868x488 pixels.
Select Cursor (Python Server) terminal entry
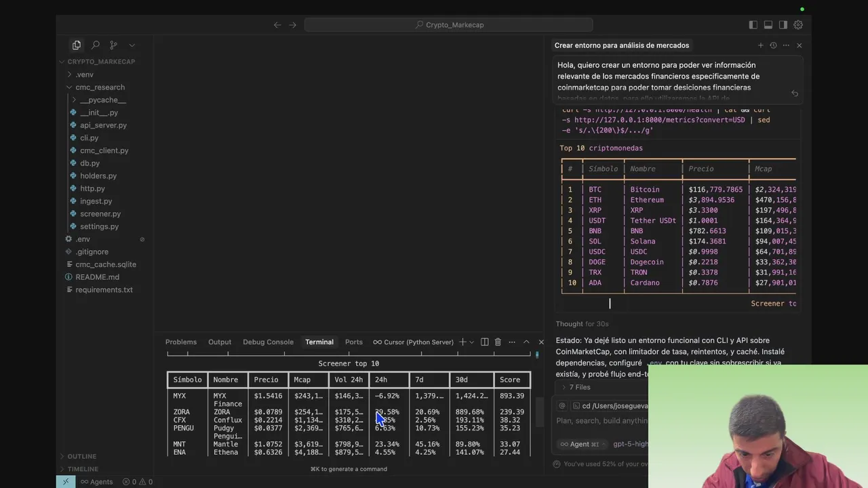point(413,342)
